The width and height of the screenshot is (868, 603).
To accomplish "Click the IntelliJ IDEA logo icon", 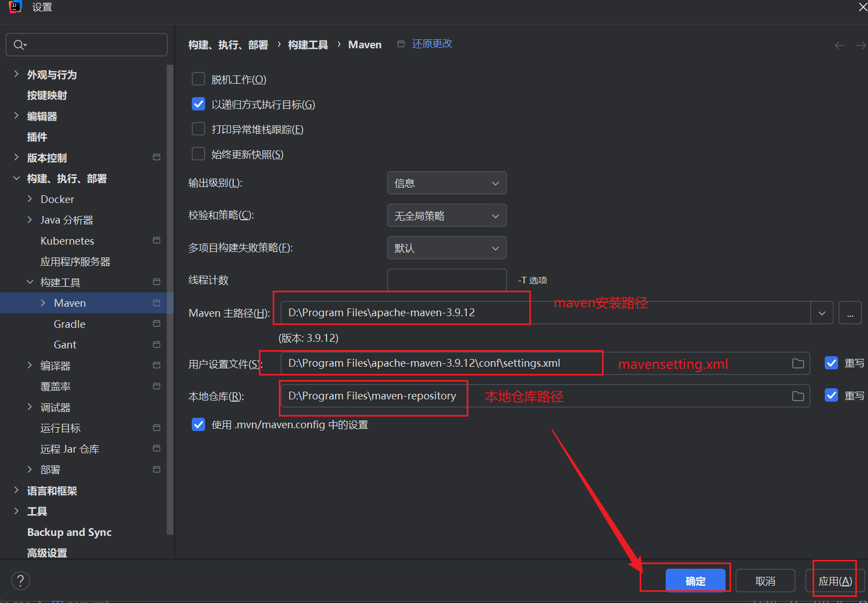I will click(x=16, y=6).
